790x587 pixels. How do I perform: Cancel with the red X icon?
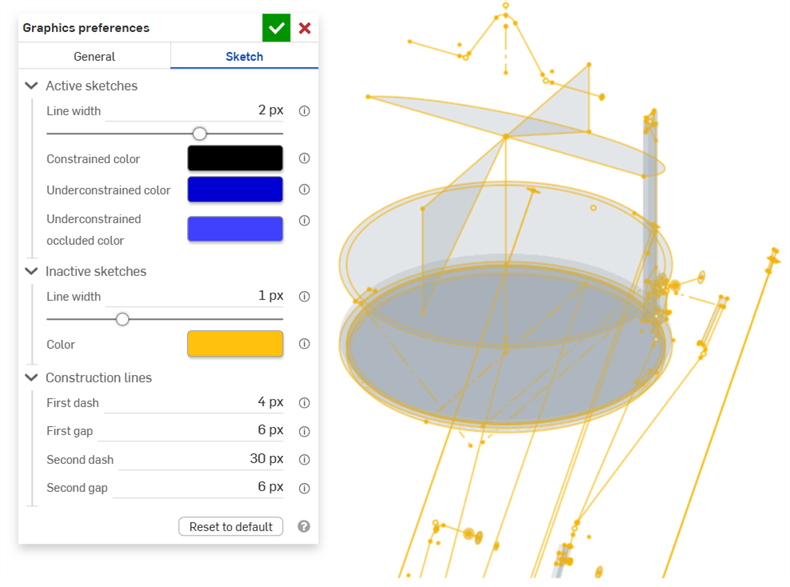304,28
